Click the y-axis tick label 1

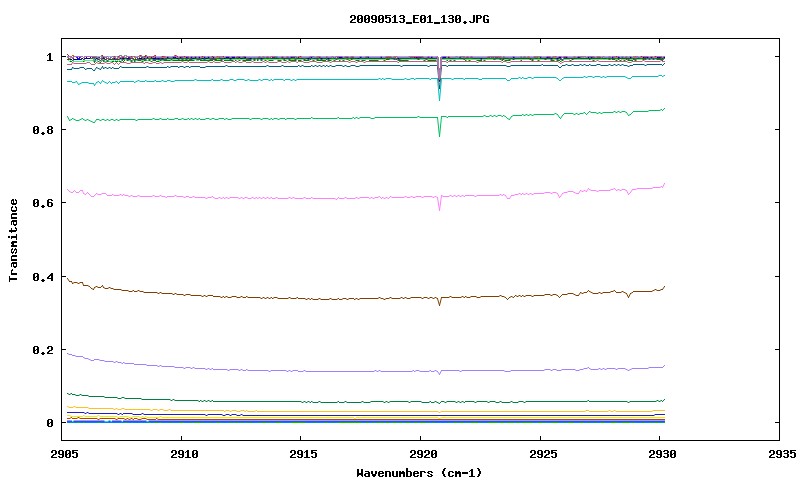coord(49,57)
